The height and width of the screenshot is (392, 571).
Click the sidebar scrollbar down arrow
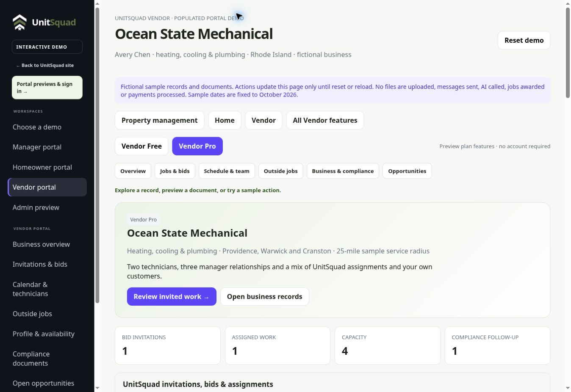tap(97, 388)
